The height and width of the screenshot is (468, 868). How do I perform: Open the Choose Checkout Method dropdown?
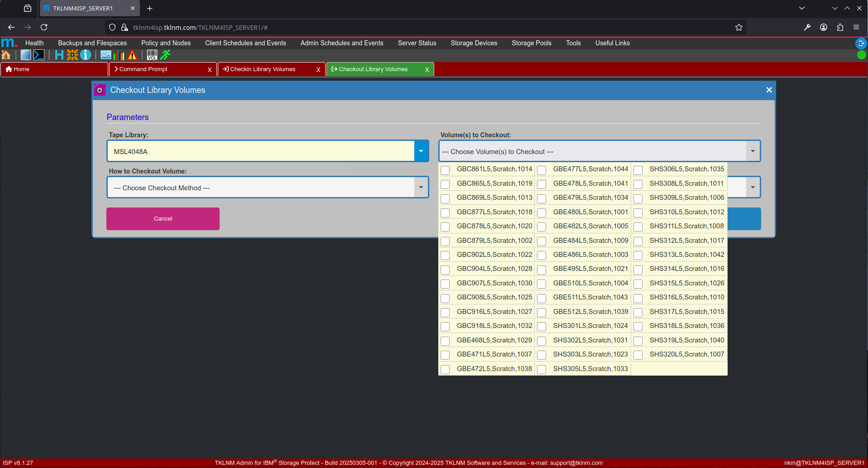421,188
